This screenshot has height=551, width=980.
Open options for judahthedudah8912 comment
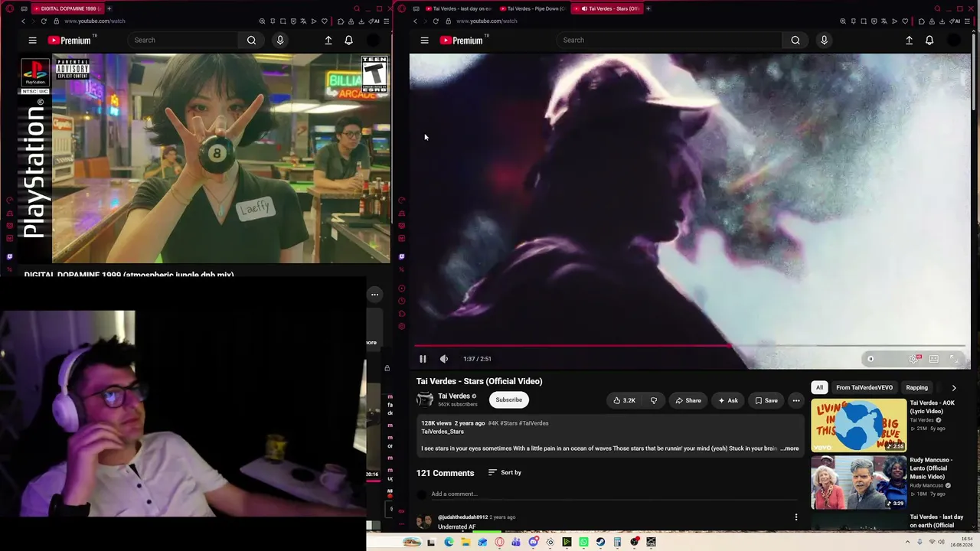[796, 517]
